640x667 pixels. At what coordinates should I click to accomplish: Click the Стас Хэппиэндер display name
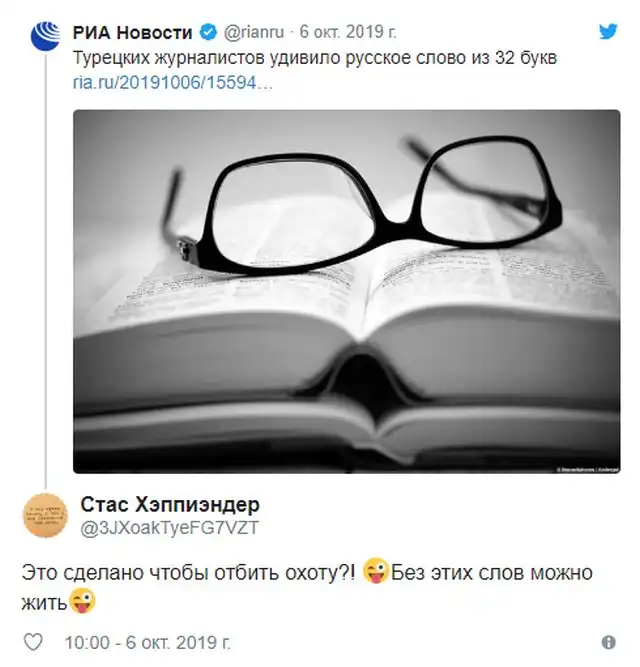[170, 505]
